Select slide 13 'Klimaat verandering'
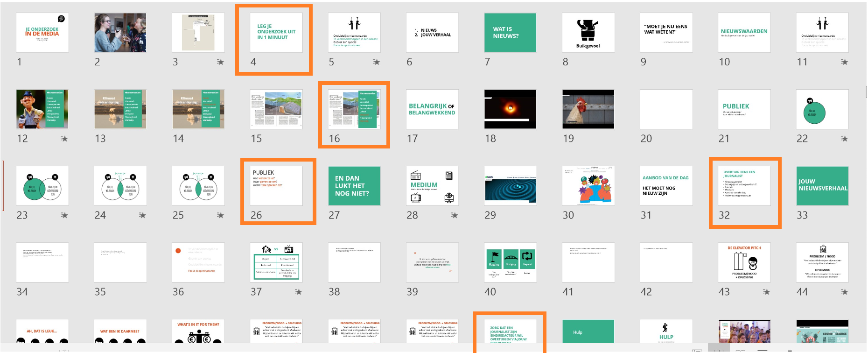868x353 pixels. pyautogui.click(x=120, y=109)
